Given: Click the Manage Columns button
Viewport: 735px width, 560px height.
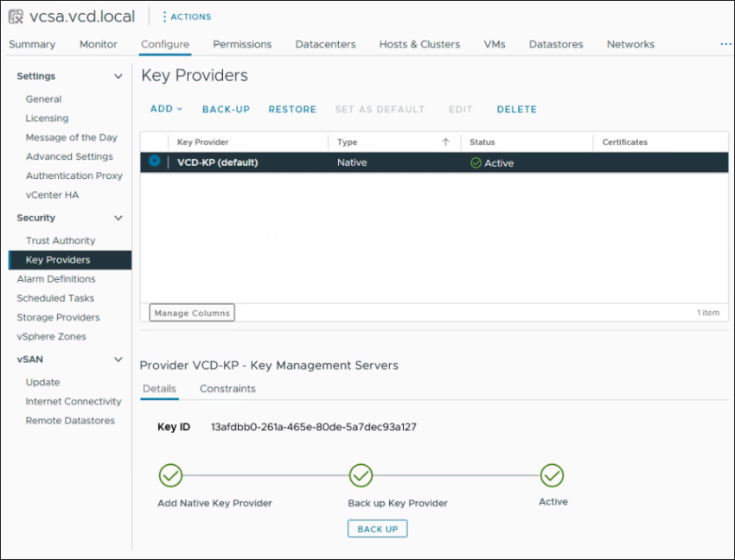Looking at the screenshot, I should 192,313.
